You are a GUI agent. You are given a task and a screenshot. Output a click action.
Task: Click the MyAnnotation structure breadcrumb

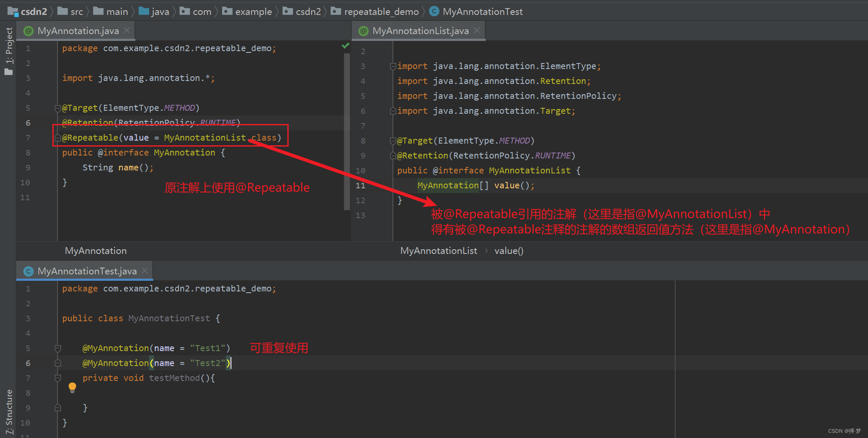pyautogui.click(x=96, y=251)
